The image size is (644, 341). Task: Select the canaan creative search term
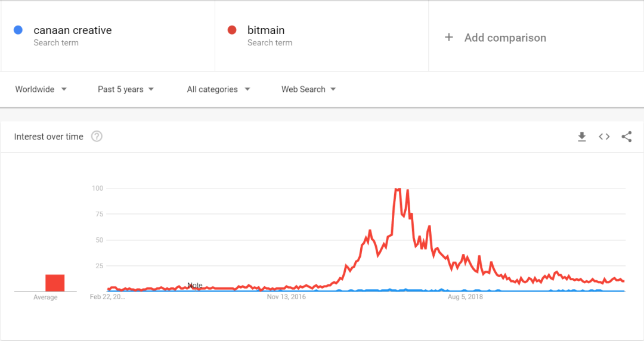pyautogui.click(x=72, y=30)
